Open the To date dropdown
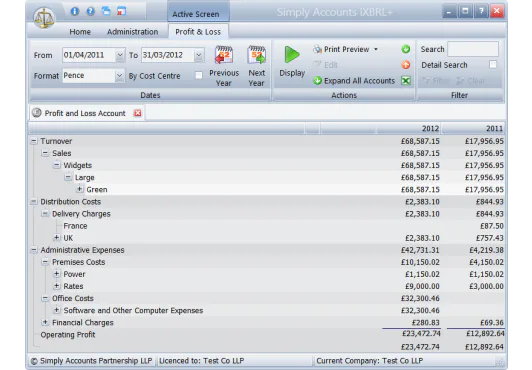Image resolution: width=532 pixels, height=370 pixels. pos(199,55)
